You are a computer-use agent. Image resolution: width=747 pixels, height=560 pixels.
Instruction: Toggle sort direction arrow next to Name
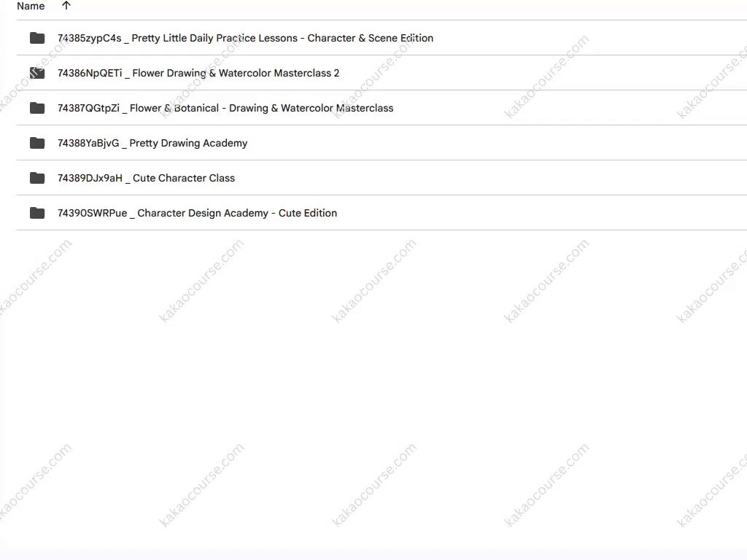[x=66, y=6]
